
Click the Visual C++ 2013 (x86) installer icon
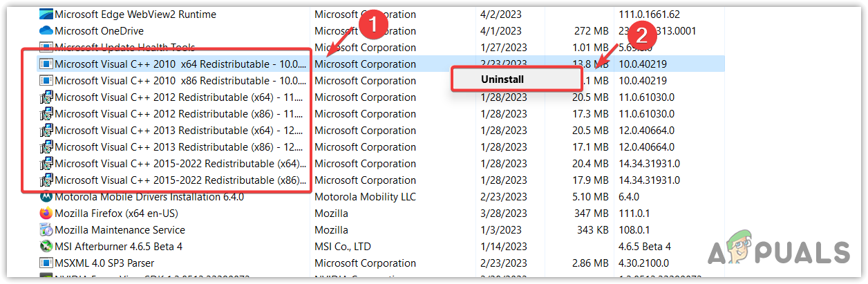46,147
